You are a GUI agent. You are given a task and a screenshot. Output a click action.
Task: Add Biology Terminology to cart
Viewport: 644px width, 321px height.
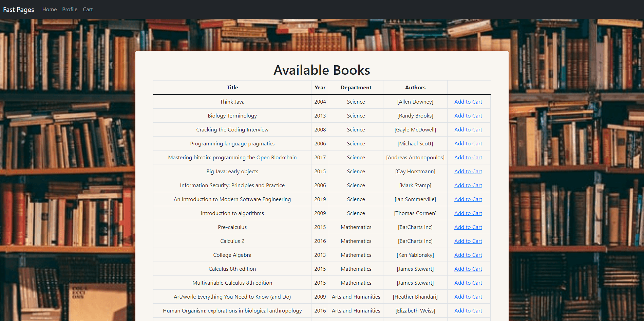tap(468, 115)
